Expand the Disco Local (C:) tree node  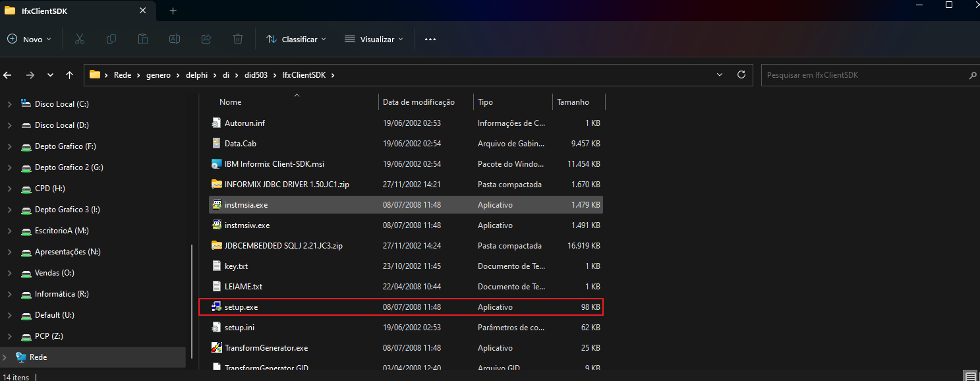click(x=9, y=104)
